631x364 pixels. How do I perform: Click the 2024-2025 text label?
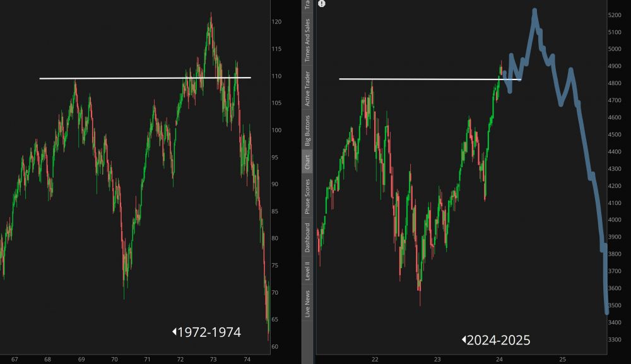point(499,341)
